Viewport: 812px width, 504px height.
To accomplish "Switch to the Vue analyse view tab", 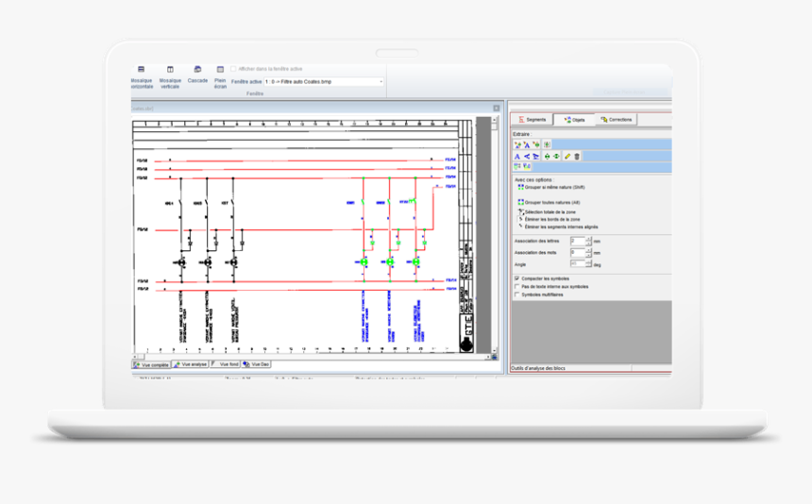I will pos(191,364).
